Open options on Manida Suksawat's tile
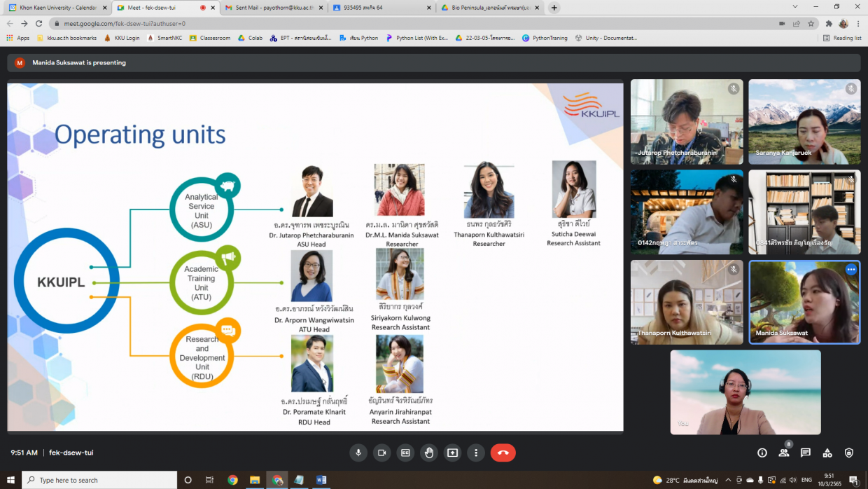This screenshot has width=868, height=489. (850, 270)
